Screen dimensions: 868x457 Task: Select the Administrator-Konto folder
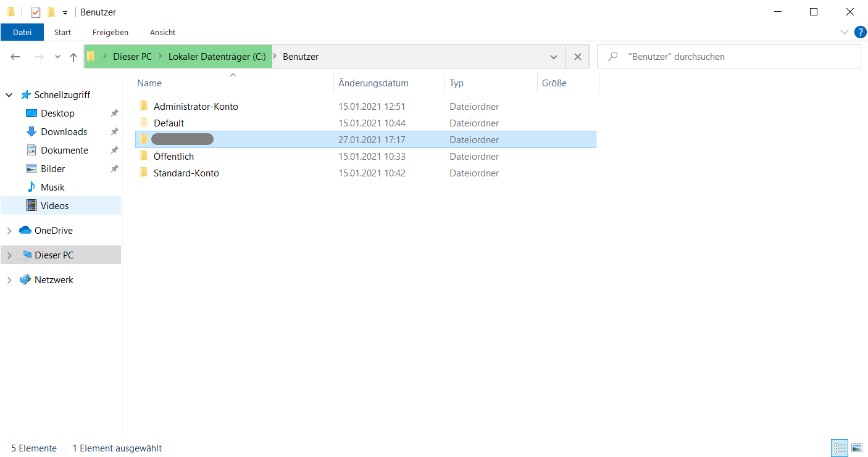point(196,107)
